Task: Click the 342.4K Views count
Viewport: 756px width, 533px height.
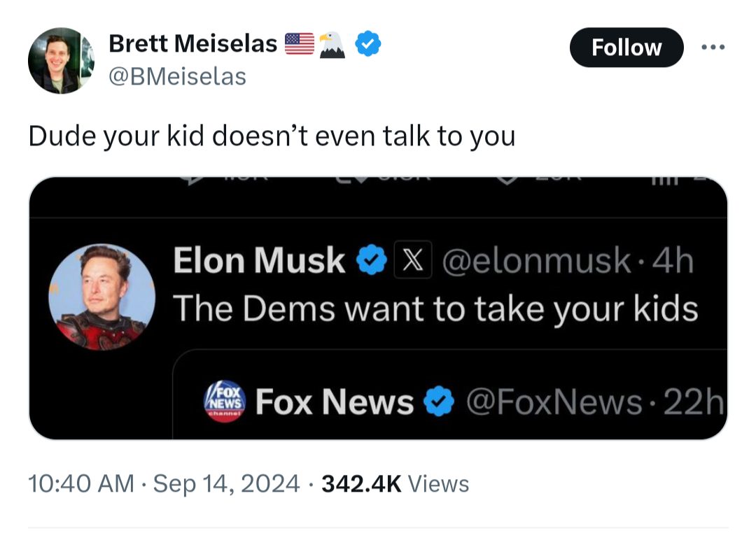Action: click(395, 483)
